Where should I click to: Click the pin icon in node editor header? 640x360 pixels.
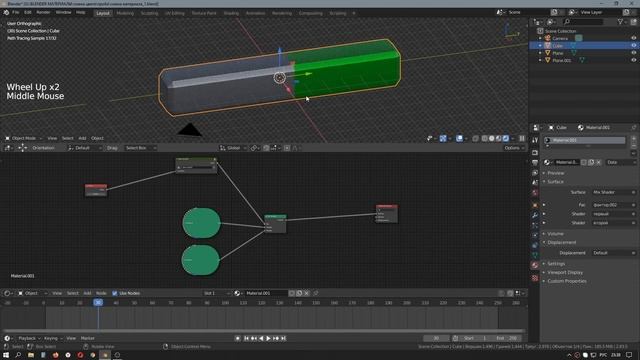(x=316, y=293)
